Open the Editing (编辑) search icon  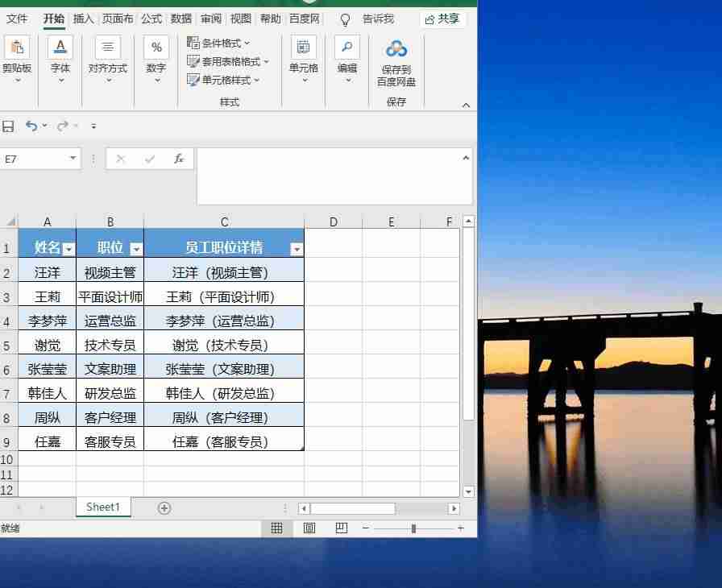(x=347, y=48)
